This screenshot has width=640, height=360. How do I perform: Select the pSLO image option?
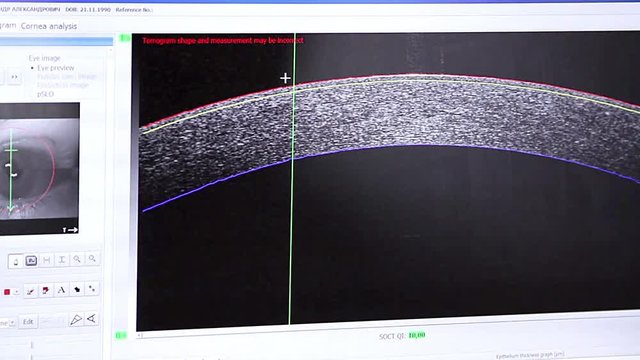pyautogui.click(x=45, y=94)
